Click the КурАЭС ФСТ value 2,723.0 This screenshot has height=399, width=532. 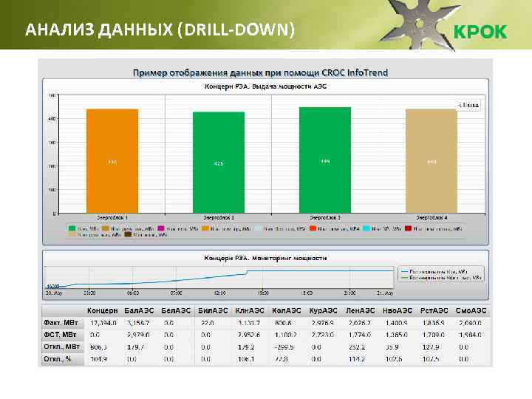pos(322,335)
